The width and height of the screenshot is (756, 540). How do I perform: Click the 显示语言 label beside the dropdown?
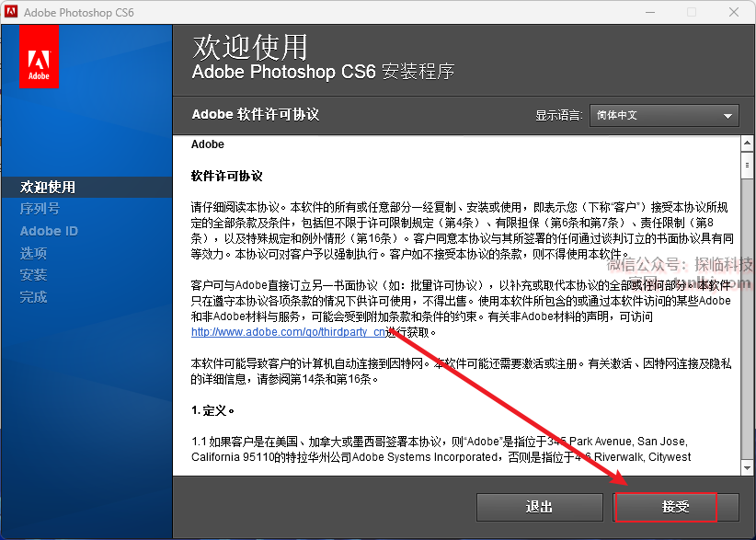coord(558,116)
